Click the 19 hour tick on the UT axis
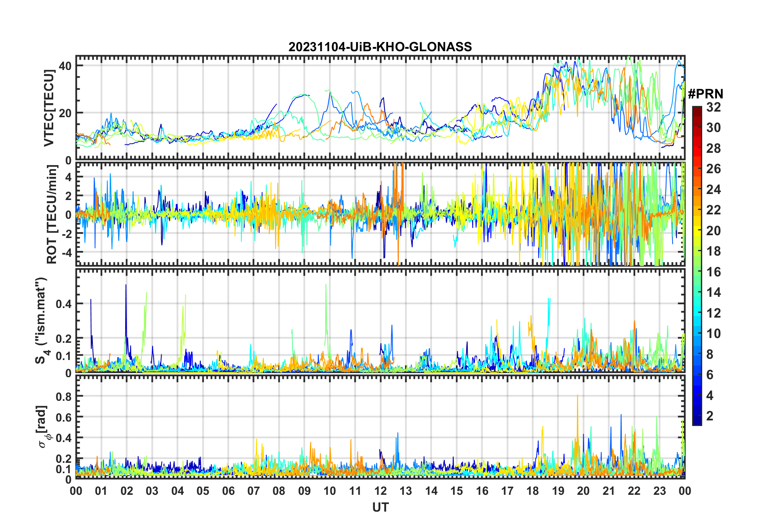 tap(558, 491)
